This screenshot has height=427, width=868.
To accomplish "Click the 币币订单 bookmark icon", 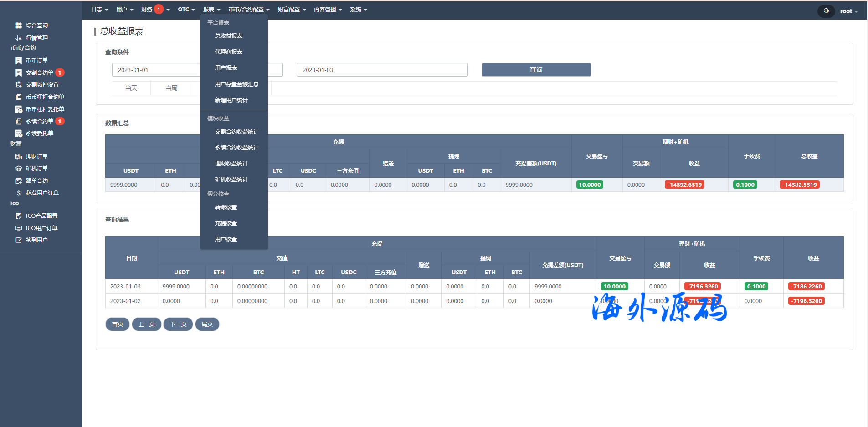I will pos(19,61).
